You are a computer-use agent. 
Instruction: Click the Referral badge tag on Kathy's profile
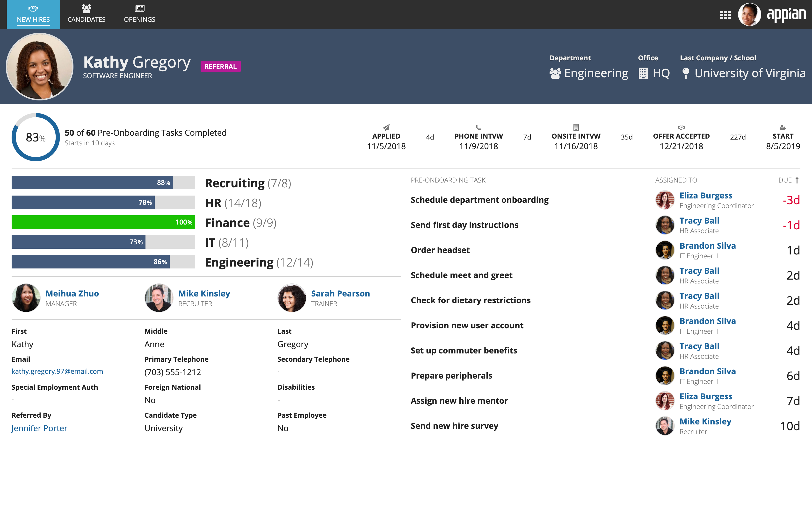pos(220,66)
